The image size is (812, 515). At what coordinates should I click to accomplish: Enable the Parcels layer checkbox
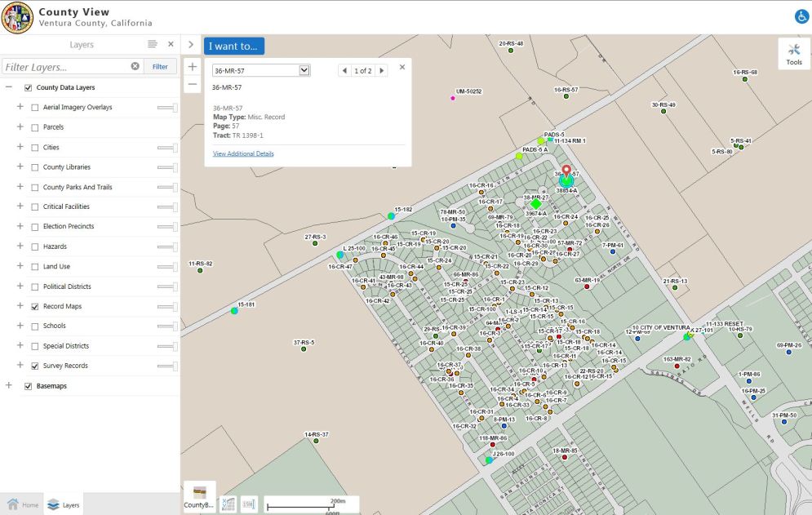click(x=34, y=127)
